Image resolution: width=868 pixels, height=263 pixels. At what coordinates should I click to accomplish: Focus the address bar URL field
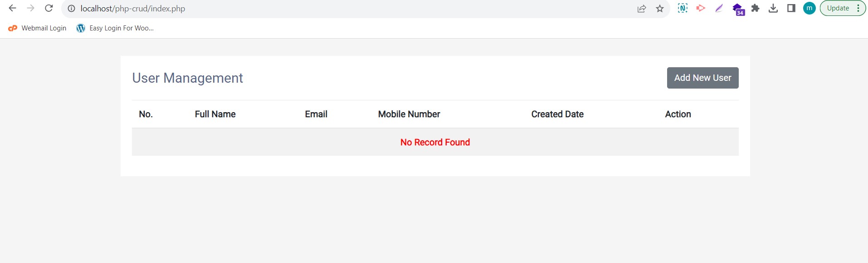(317, 9)
